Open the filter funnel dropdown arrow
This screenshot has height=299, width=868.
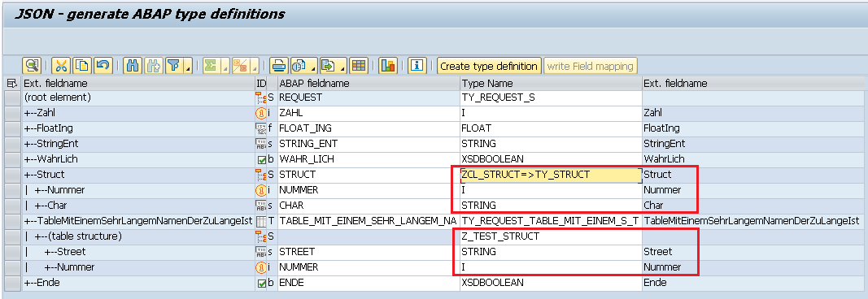click(188, 67)
